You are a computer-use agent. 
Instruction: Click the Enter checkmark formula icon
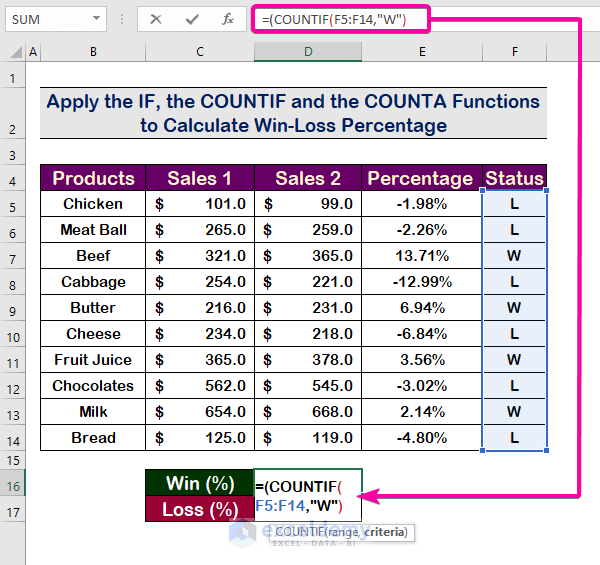(x=191, y=18)
